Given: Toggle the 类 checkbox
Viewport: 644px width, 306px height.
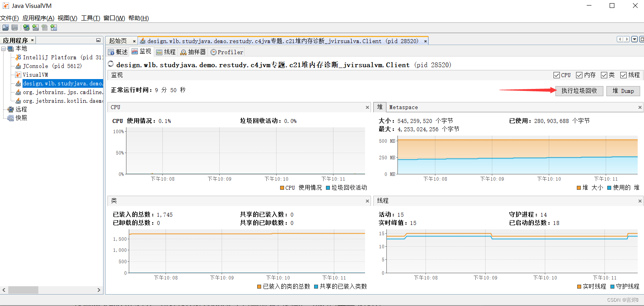Looking at the screenshot, I should (604, 75).
